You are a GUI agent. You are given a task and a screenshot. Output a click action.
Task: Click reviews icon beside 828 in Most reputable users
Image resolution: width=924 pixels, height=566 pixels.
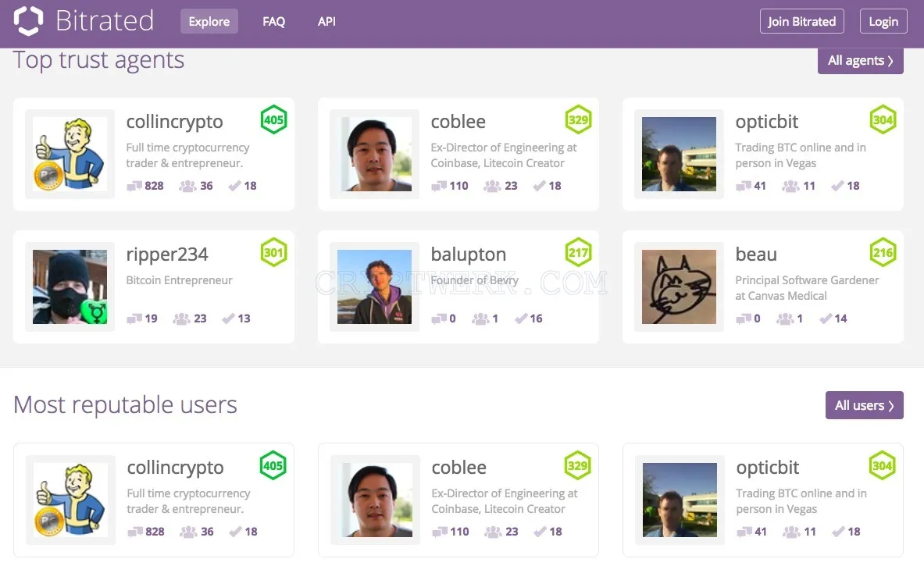pos(135,532)
